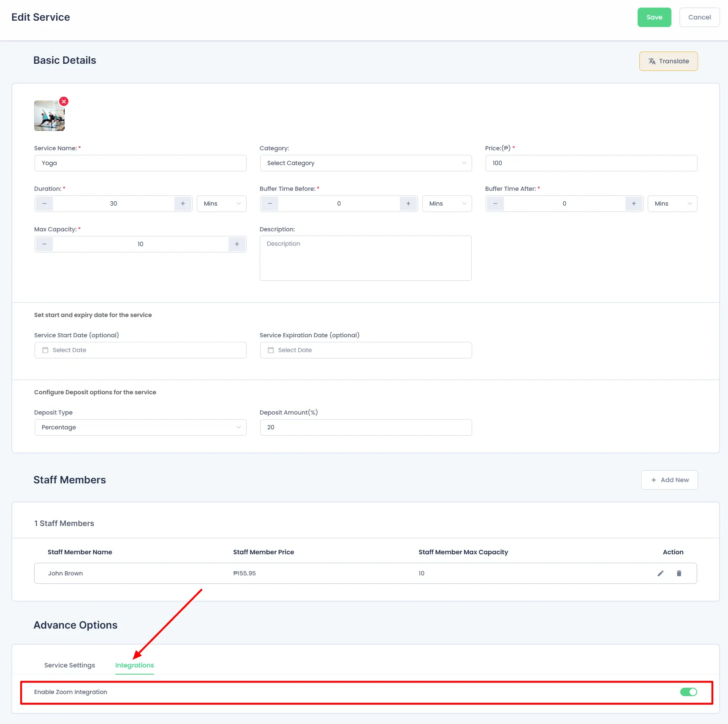Click the Translate button
The image size is (728, 724).
point(668,61)
